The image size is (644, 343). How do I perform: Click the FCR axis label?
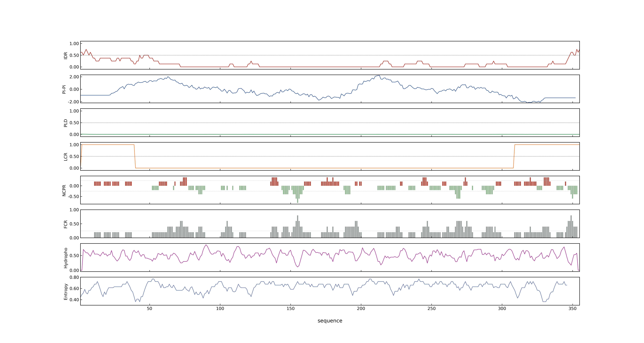tap(66, 224)
